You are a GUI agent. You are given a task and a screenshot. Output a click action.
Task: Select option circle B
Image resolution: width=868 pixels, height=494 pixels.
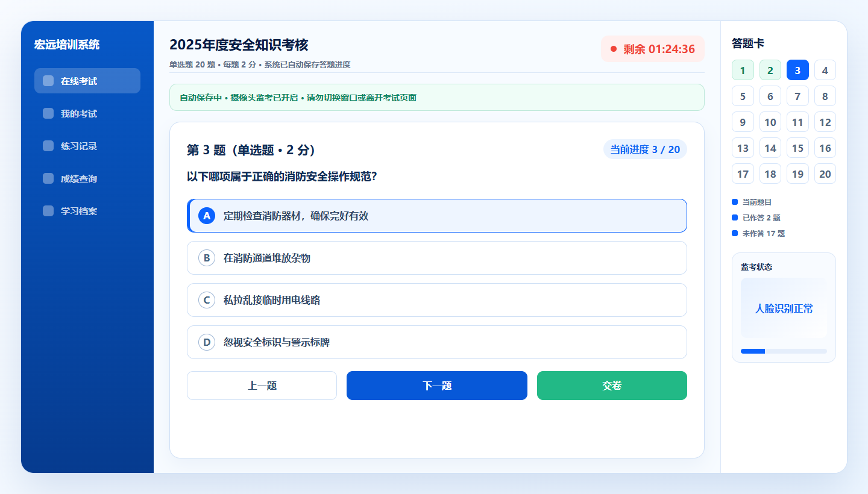[x=207, y=258]
